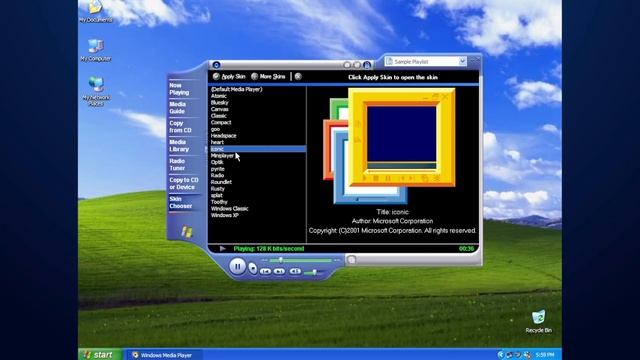Screen dimensions: 640x360
Task: Open My Documents desktop icon
Action: (96, 11)
